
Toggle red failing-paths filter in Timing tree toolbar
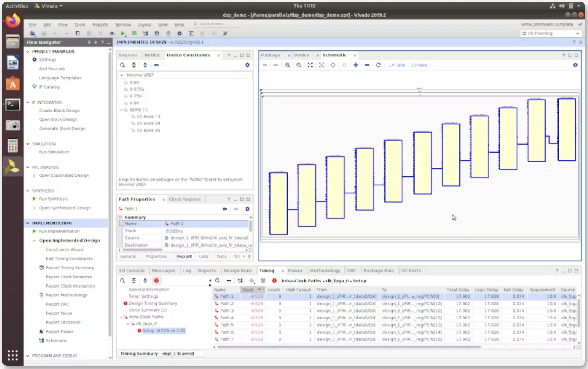(156, 281)
